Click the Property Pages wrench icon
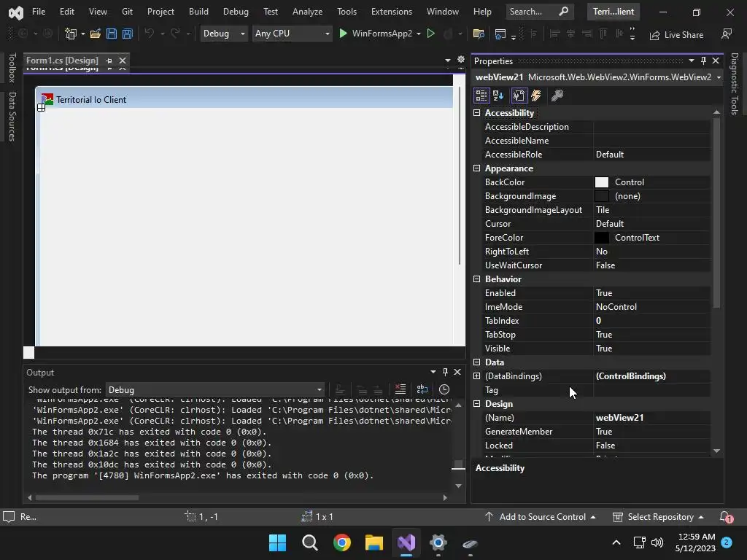This screenshot has height=560, width=747. 557,96
